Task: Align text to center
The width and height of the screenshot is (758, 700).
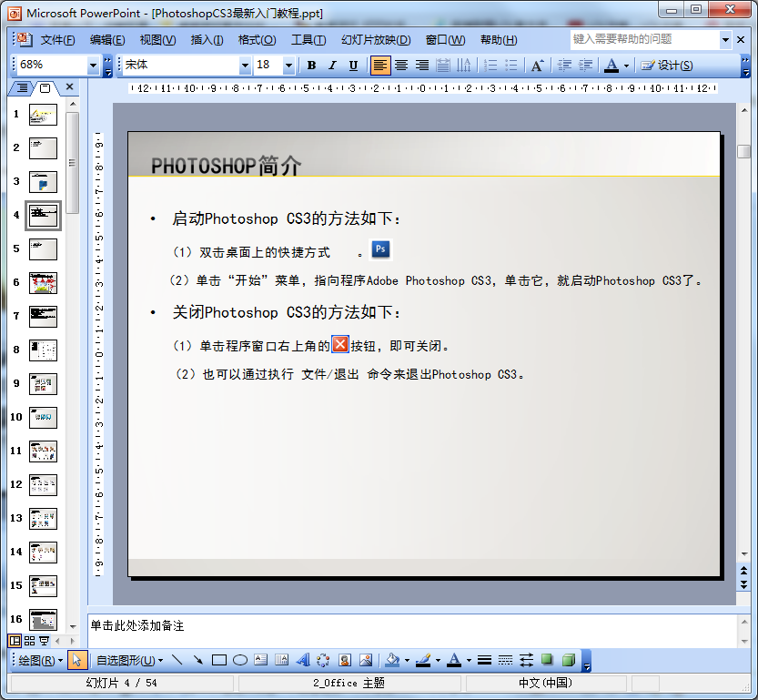Action: [400, 66]
